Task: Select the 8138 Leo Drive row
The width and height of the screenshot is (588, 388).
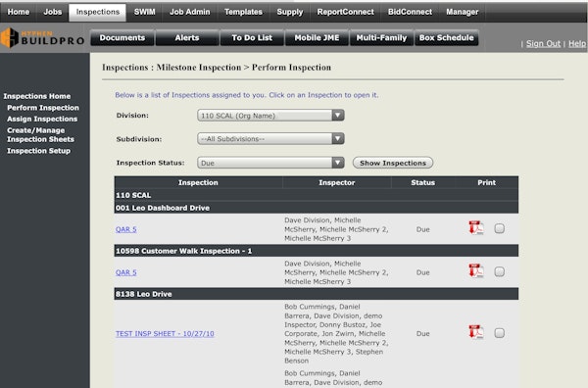Action: (x=317, y=294)
